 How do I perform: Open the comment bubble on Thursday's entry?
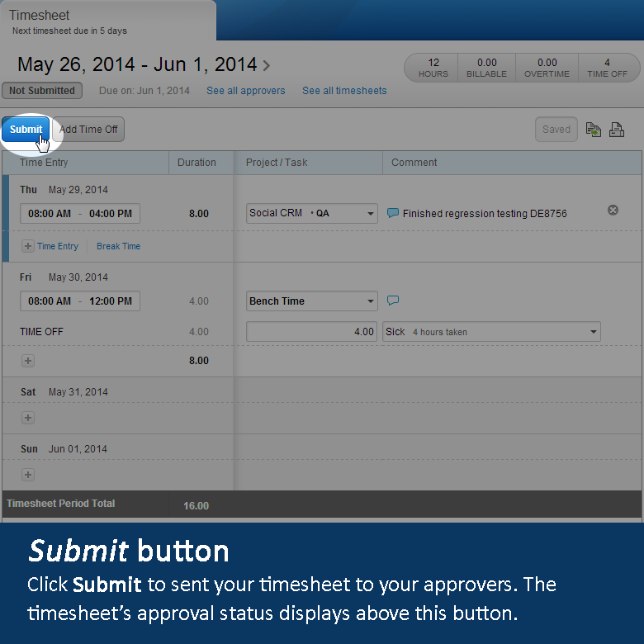pyautogui.click(x=393, y=213)
